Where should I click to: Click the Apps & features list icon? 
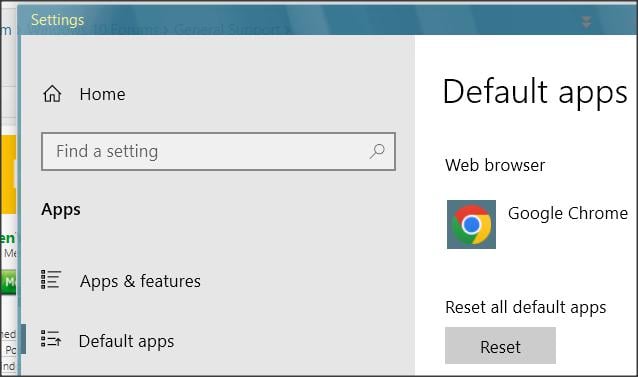51,280
